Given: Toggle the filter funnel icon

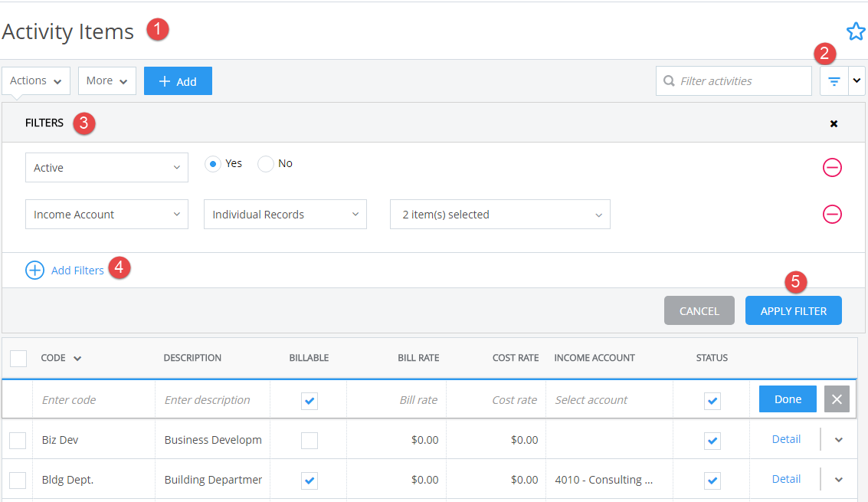Looking at the screenshot, I should pos(834,80).
